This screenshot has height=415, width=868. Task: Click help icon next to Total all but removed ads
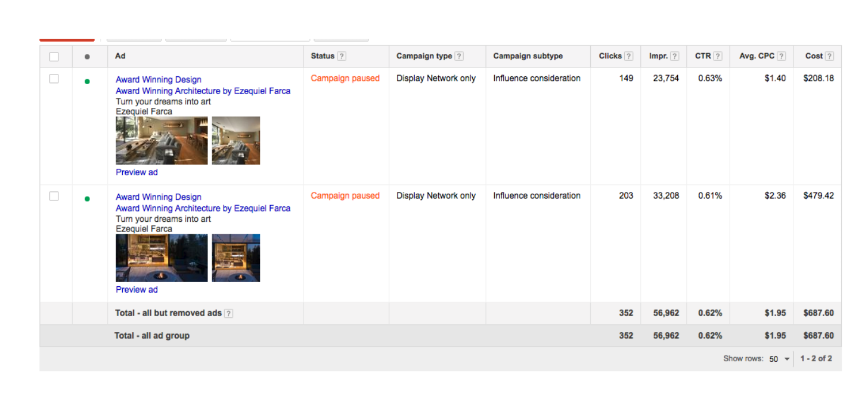[x=228, y=313]
